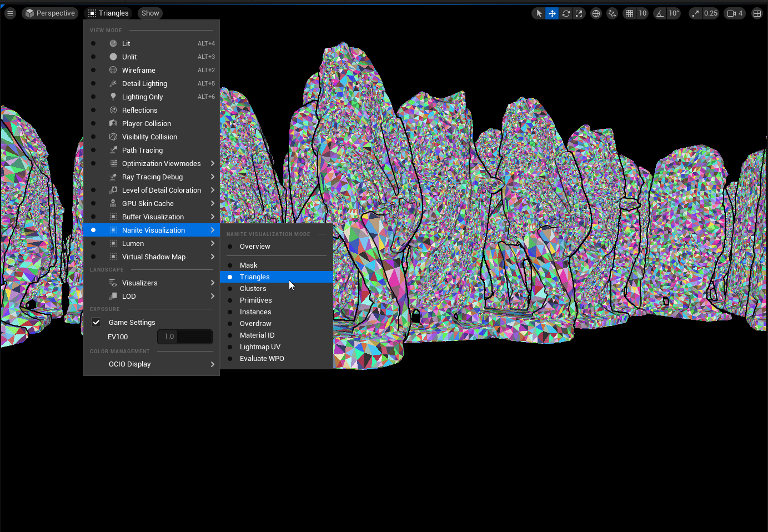The height and width of the screenshot is (532, 768).
Task: Select the Scale transform tool
Action: point(579,13)
